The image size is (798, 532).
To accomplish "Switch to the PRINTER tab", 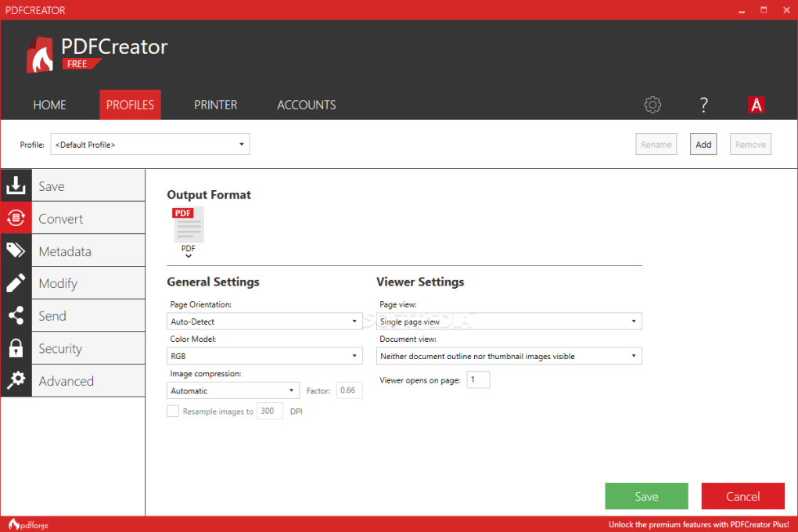I will tap(215, 104).
